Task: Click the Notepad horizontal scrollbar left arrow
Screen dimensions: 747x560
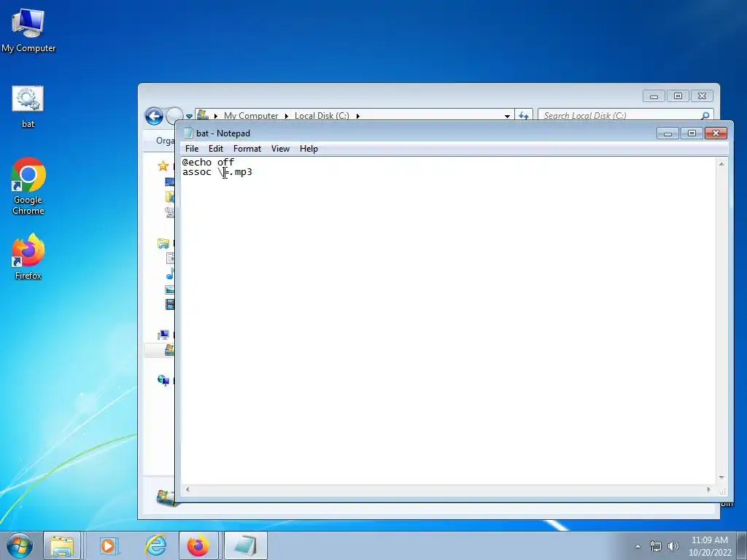Action: click(187, 489)
